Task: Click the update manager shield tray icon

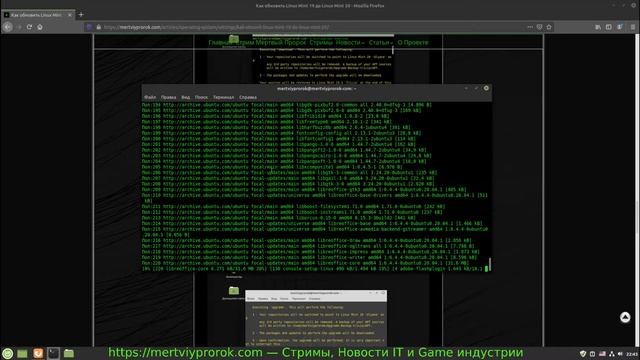Action: [583, 354]
